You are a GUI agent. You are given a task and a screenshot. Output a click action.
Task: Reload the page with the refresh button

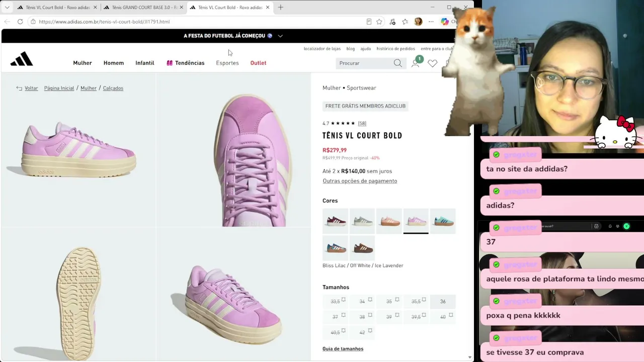(20, 22)
